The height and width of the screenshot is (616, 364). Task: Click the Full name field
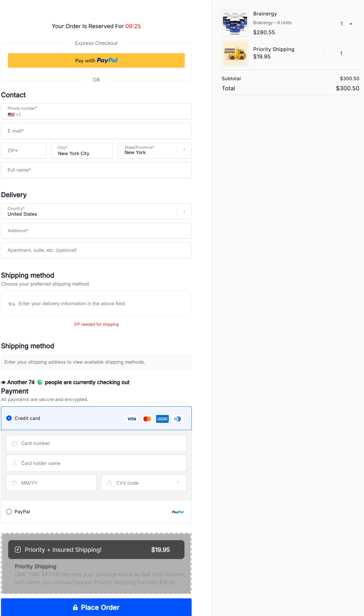coord(96,170)
